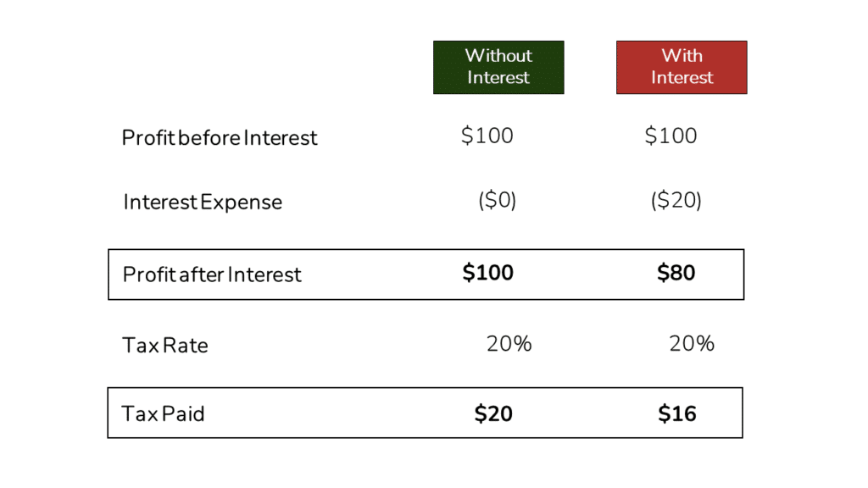Image resolution: width=868 pixels, height=488 pixels.
Task: Select the Tax Paid row label
Action: (164, 414)
